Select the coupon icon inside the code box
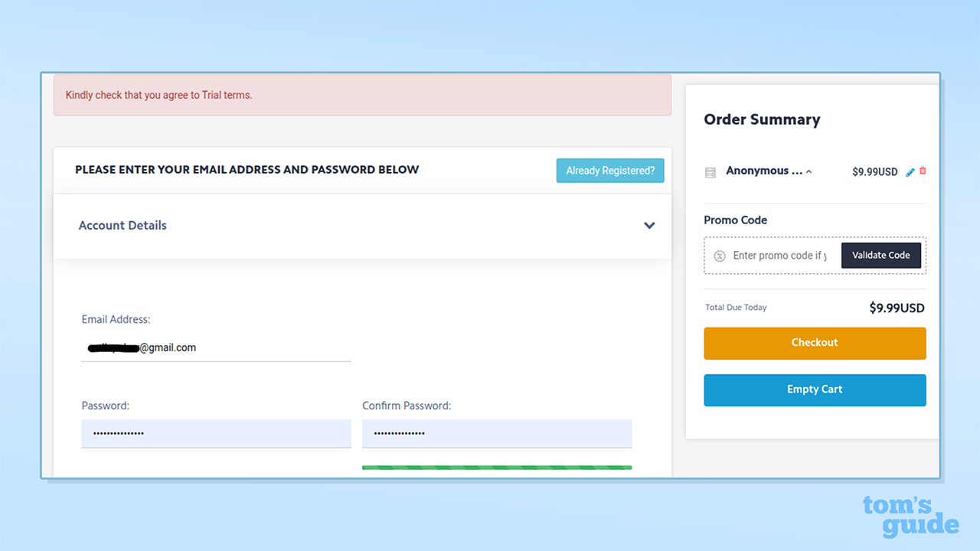 pyautogui.click(x=720, y=256)
